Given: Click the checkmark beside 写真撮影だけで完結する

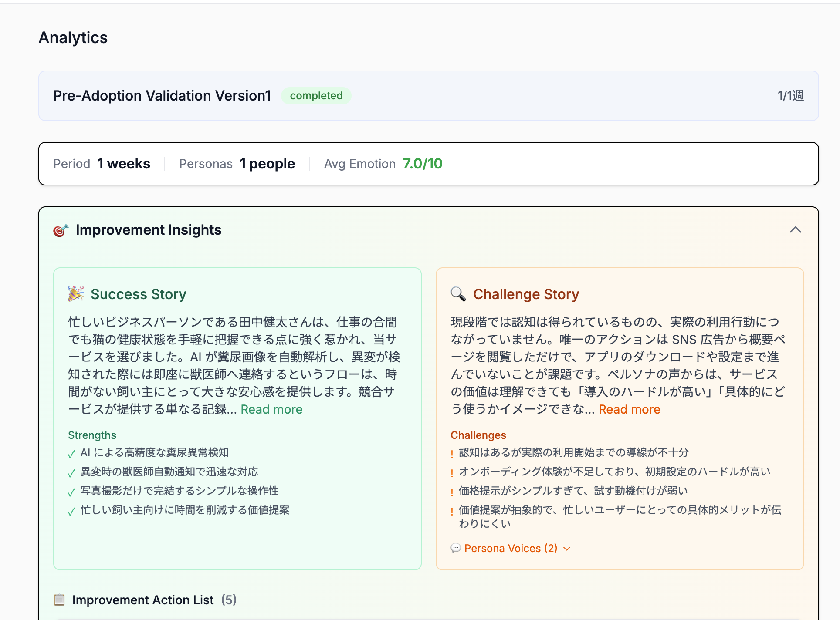Looking at the screenshot, I should tap(71, 492).
